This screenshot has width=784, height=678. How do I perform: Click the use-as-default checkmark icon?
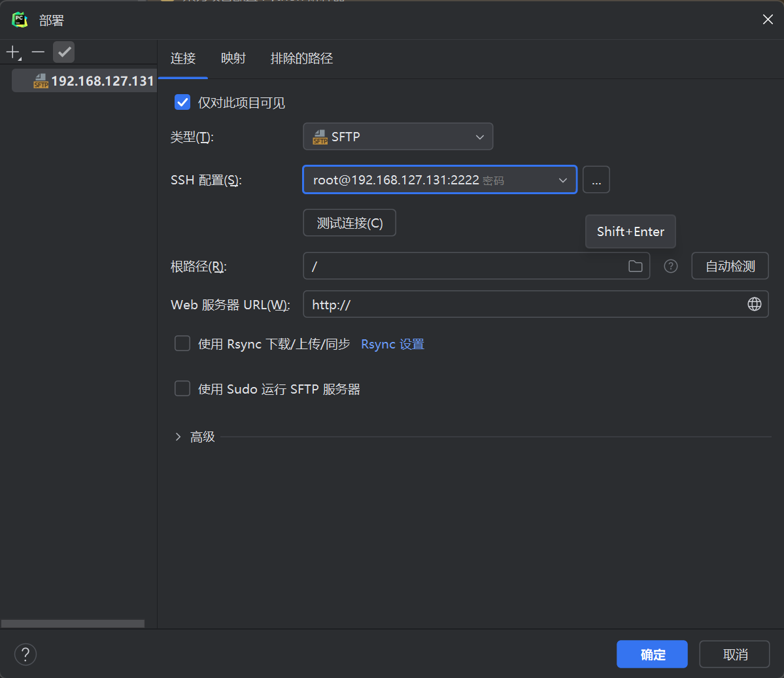coord(63,52)
